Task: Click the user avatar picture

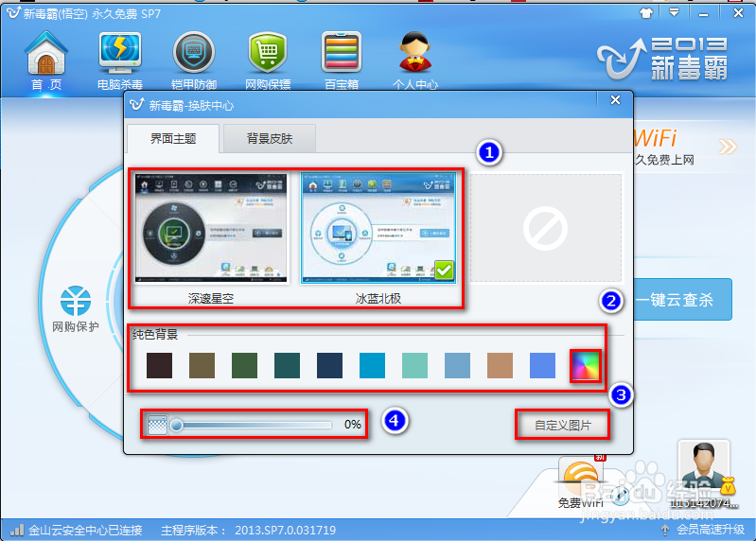Action: tap(704, 466)
